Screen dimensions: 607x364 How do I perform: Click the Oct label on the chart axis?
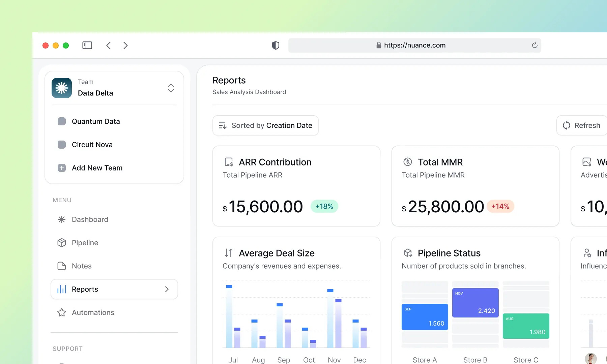(309, 360)
